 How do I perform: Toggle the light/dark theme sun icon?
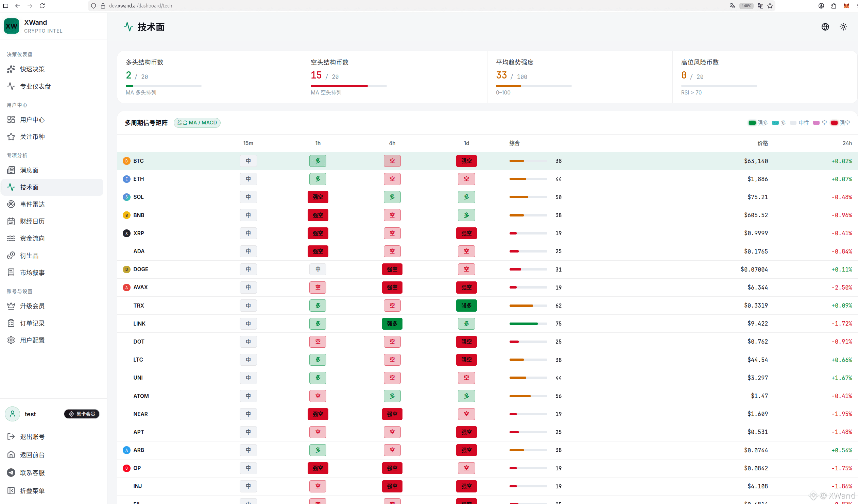pos(843,27)
